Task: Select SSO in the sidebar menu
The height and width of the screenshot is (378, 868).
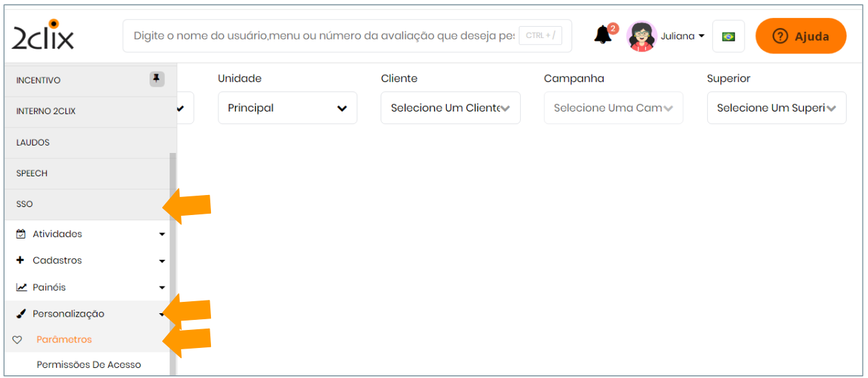Action: point(25,204)
